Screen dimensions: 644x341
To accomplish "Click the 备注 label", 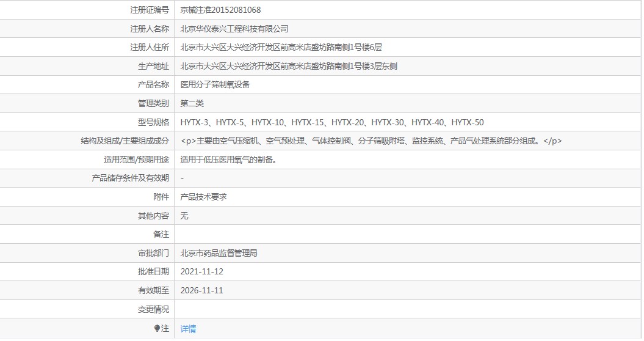I will coord(161,234).
